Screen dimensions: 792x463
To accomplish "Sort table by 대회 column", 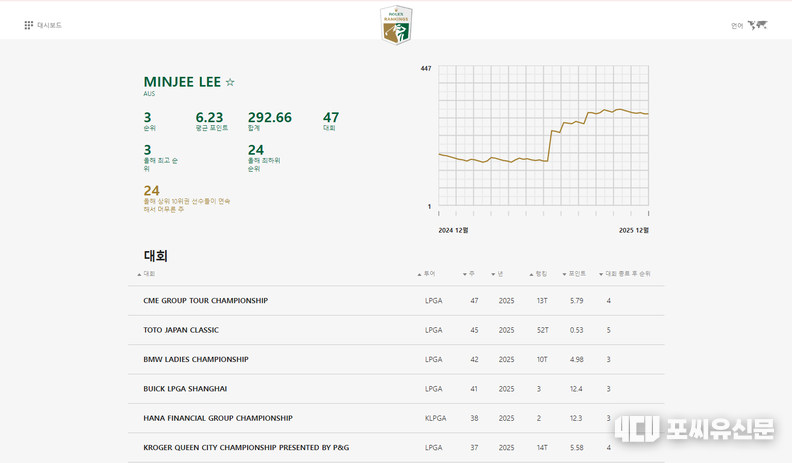I will pos(148,273).
